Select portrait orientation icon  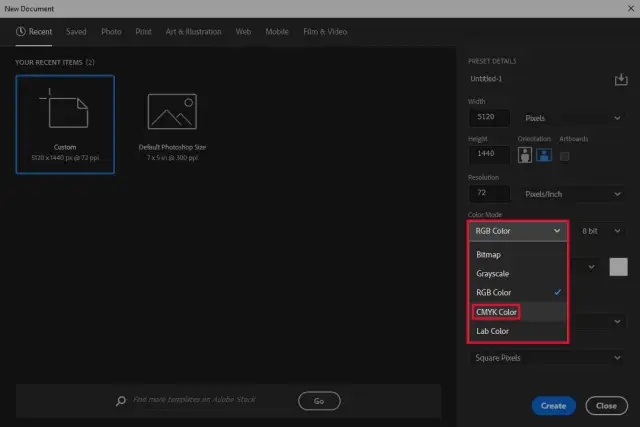525,155
